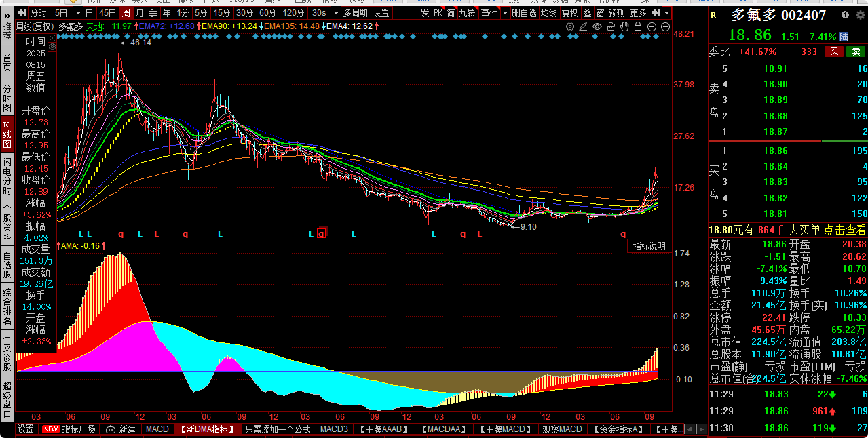The width and height of the screenshot is (868, 438).
Task: Click the 陆 badge next to price change
Action: pyautogui.click(x=844, y=36)
